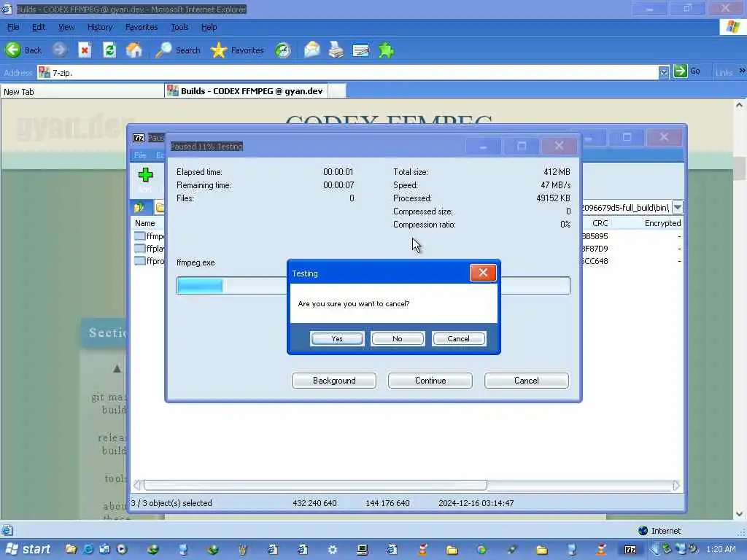Click the History clock icon
The image size is (747, 560).
click(x=283, y=50)
